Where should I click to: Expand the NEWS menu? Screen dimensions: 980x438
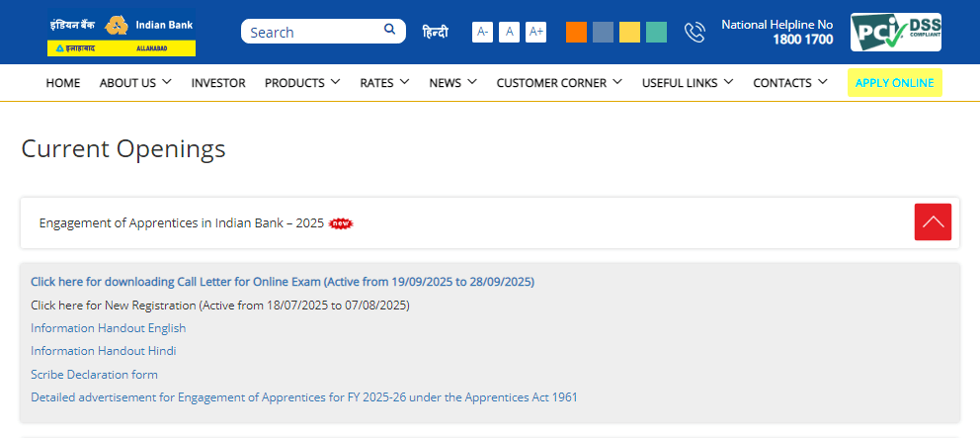tap(453, 83)
